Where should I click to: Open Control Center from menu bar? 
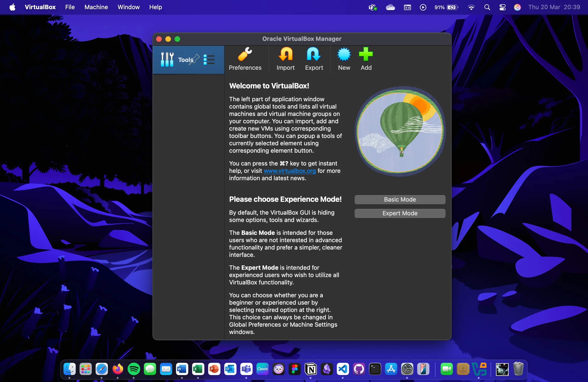click(x=502, y=7)
